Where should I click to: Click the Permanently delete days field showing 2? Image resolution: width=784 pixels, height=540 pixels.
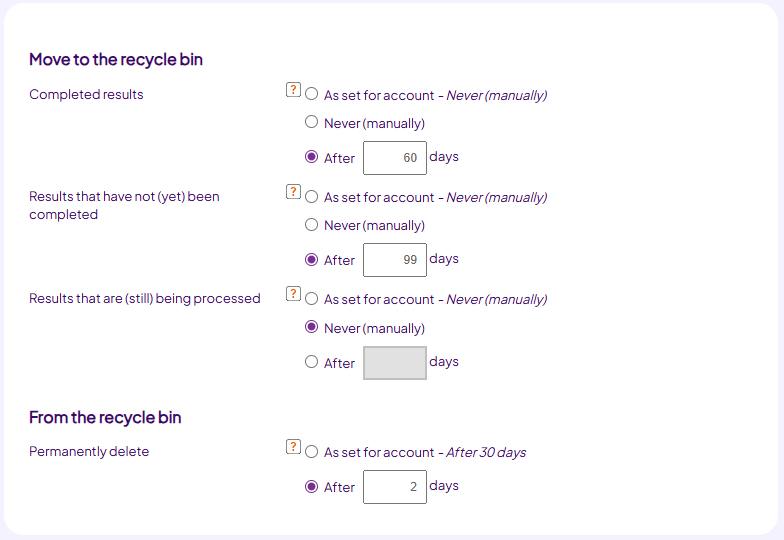pos(395,487)
